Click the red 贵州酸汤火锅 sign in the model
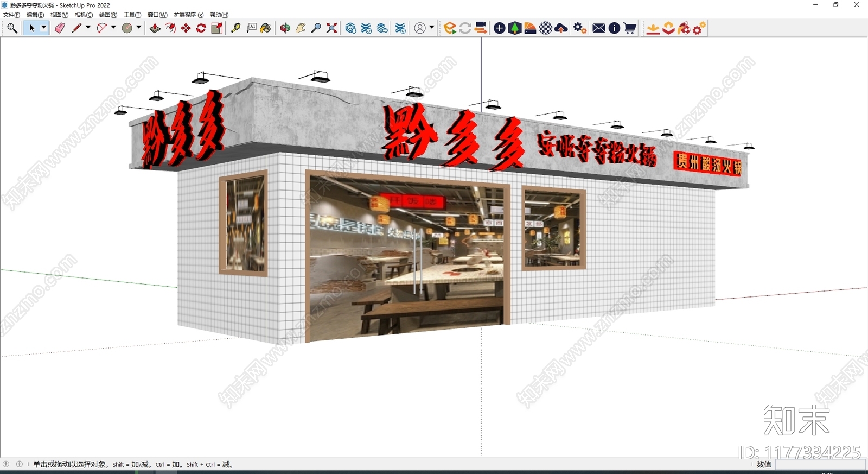 click(x=708, y=163)
